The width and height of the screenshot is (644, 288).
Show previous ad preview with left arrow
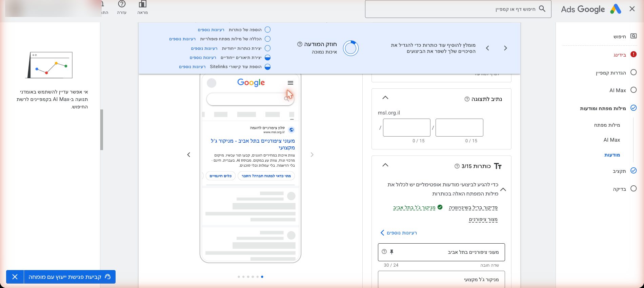point(189,155)
